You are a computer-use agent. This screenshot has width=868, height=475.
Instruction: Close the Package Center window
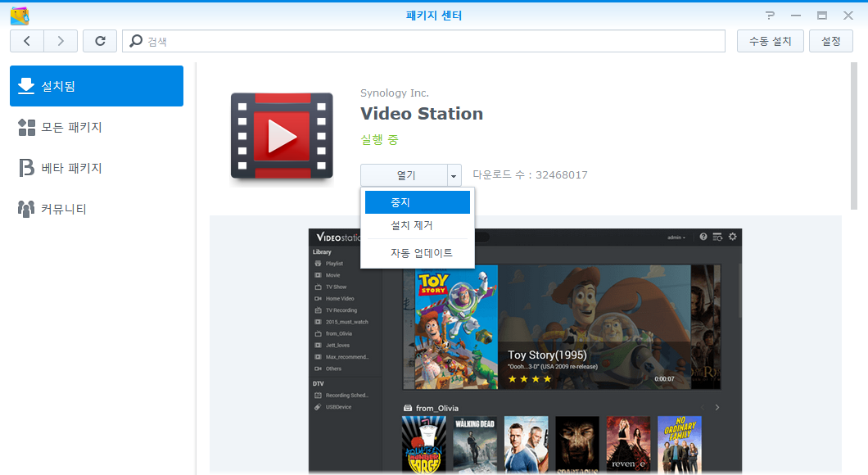coord(848,16)
